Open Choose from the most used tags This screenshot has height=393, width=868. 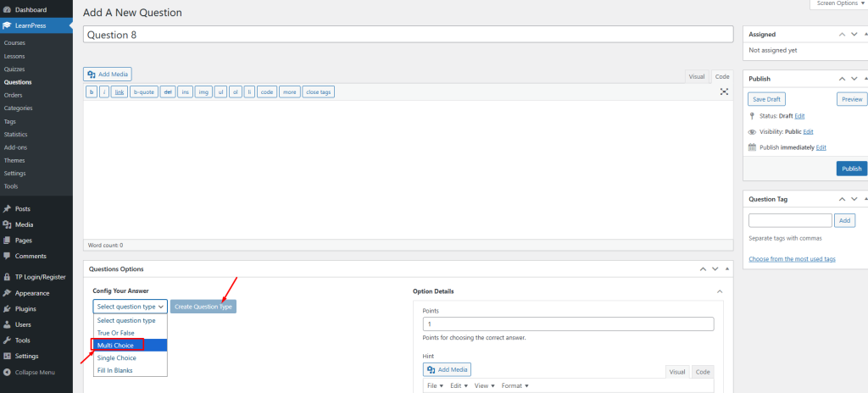click(792, 258)
